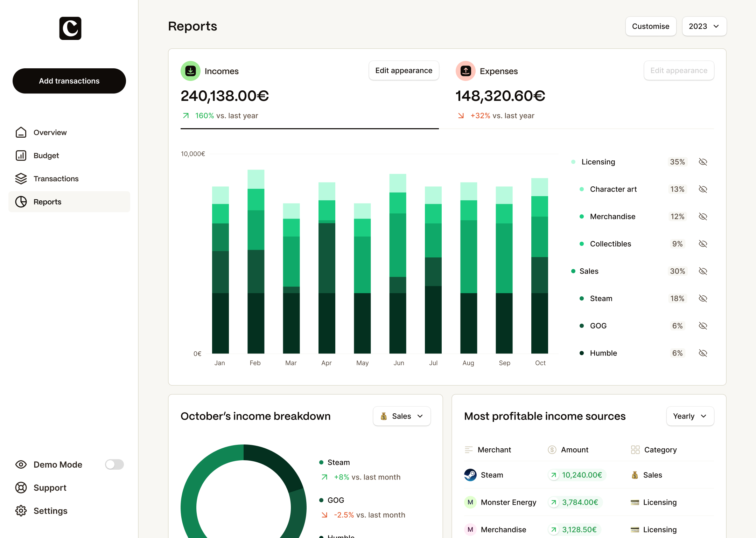Click the Budget chart icon
Image resolution: width=756 pixels, height=538 pixels.
point(21,156)
